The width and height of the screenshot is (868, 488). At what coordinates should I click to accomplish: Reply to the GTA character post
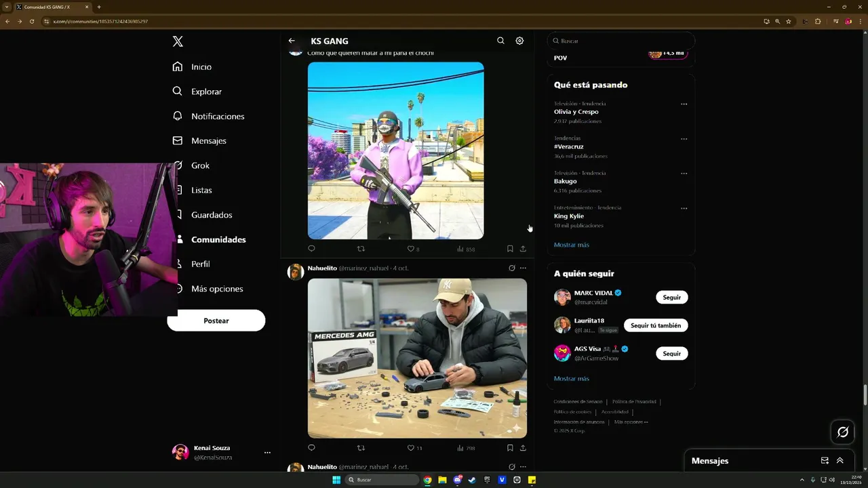[x=311, y=249]
